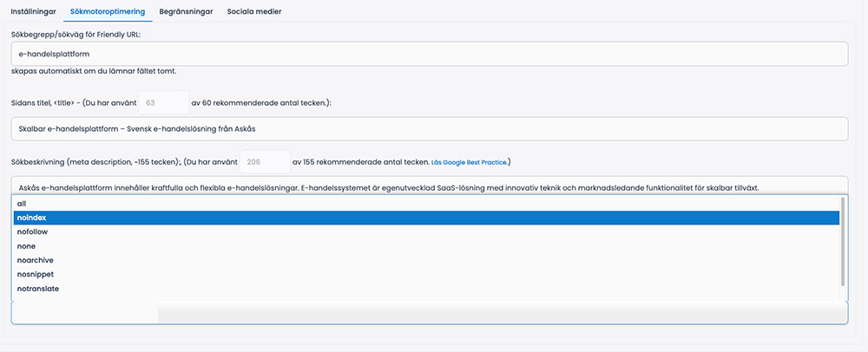Go to the Begränsningar tab
Viewport: 868px width, 352px height.
[186, 11]
